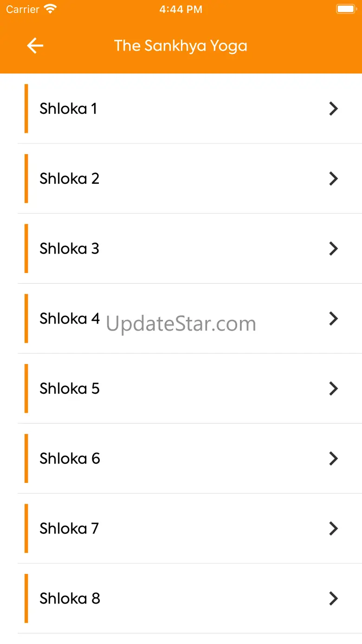The image size is (362, 644).
Task: Open the Shloka 8 row
Action: click(190, 598)
